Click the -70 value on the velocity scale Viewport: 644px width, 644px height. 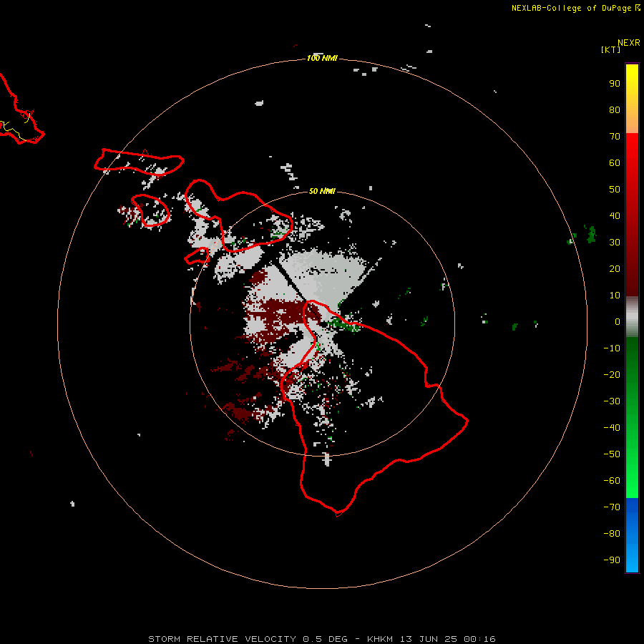pos(612,507)
